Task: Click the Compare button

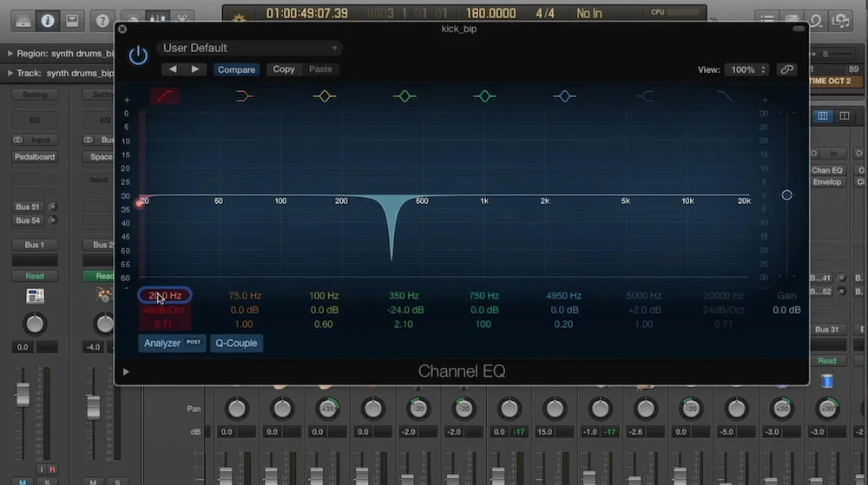Action: tap(236, 69)
